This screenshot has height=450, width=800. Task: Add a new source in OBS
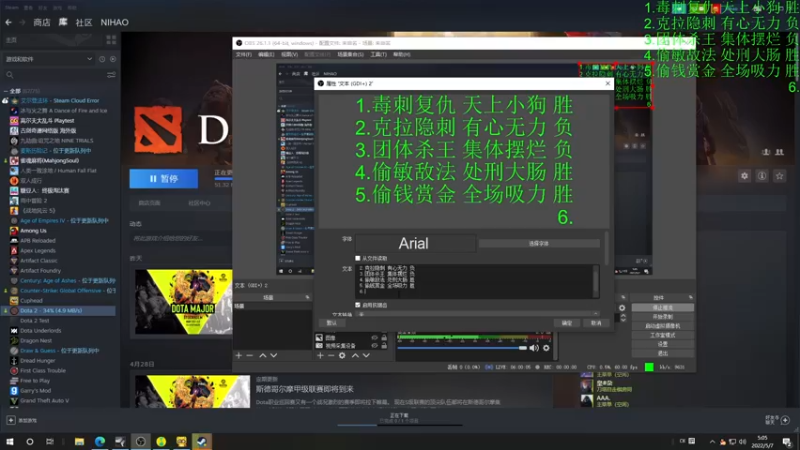coord(320,355)
